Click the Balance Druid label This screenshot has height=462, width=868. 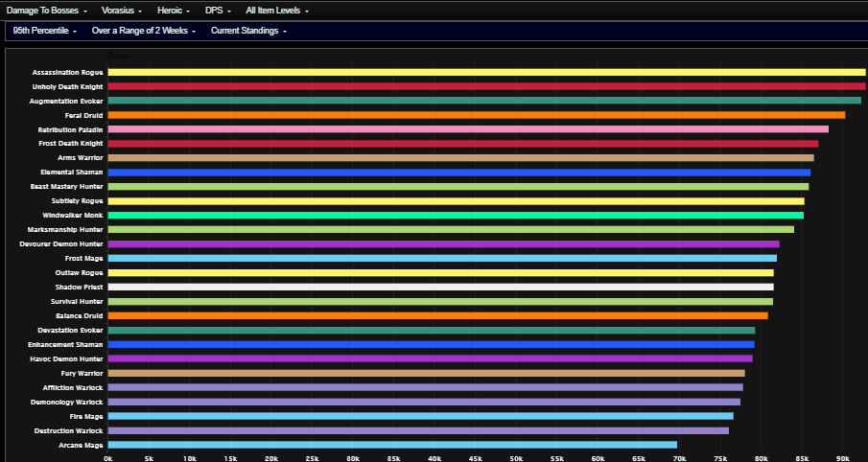point(80,316)
